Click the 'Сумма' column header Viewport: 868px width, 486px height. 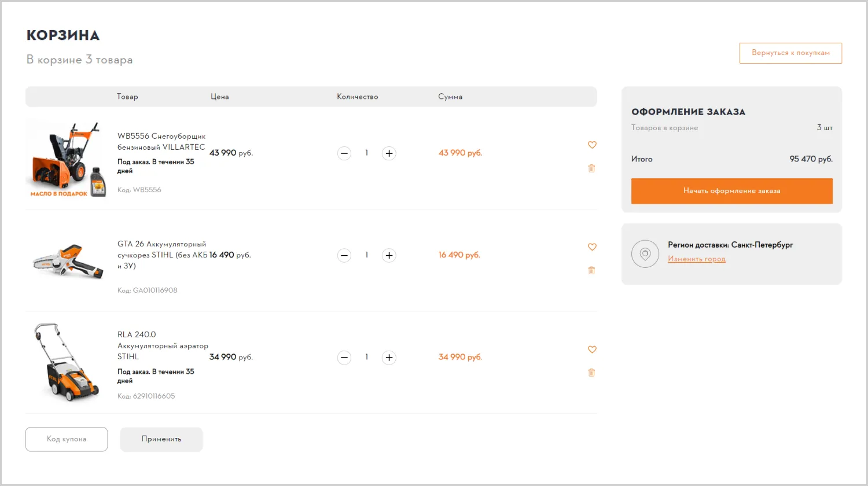pyautogui.click(x=450, y=97)
